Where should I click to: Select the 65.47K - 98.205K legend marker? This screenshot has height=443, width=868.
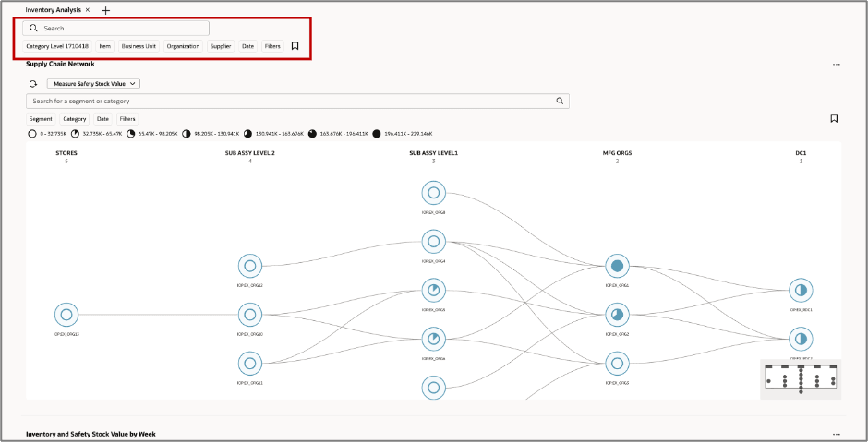130,134
